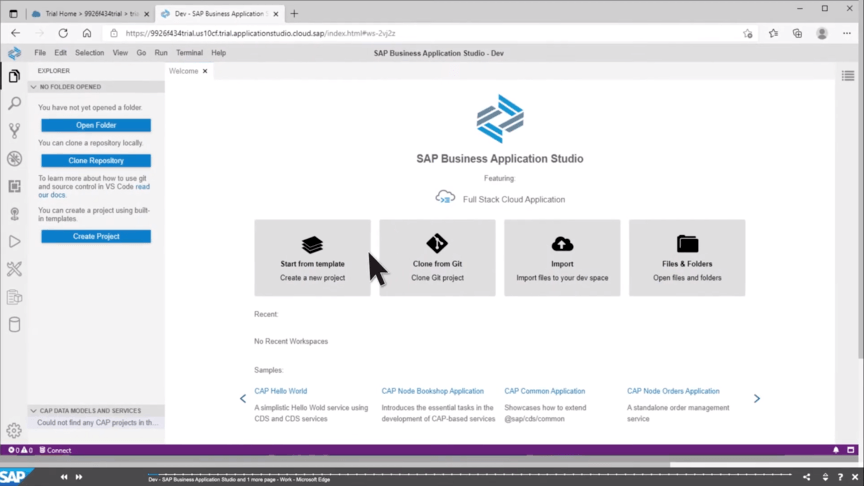Click the Start from template tile
The image size is (864, 486).
[312, 258]
